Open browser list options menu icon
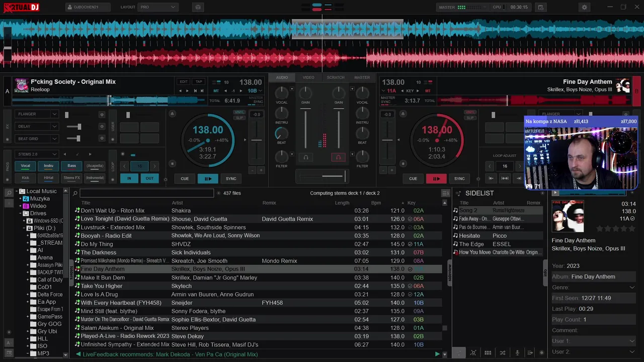 [x=445, y=193]
